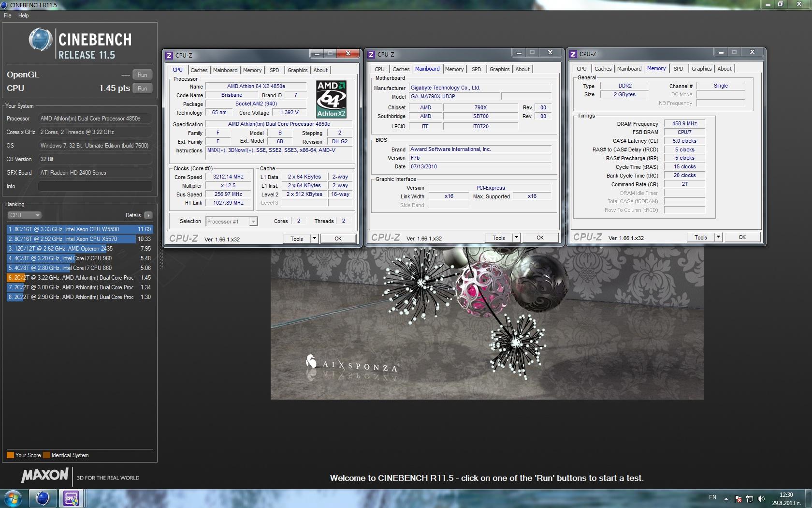812x508 pixels.
Task: Open SPD tab in Mainboard CPU-Z window
Action: 476,69
